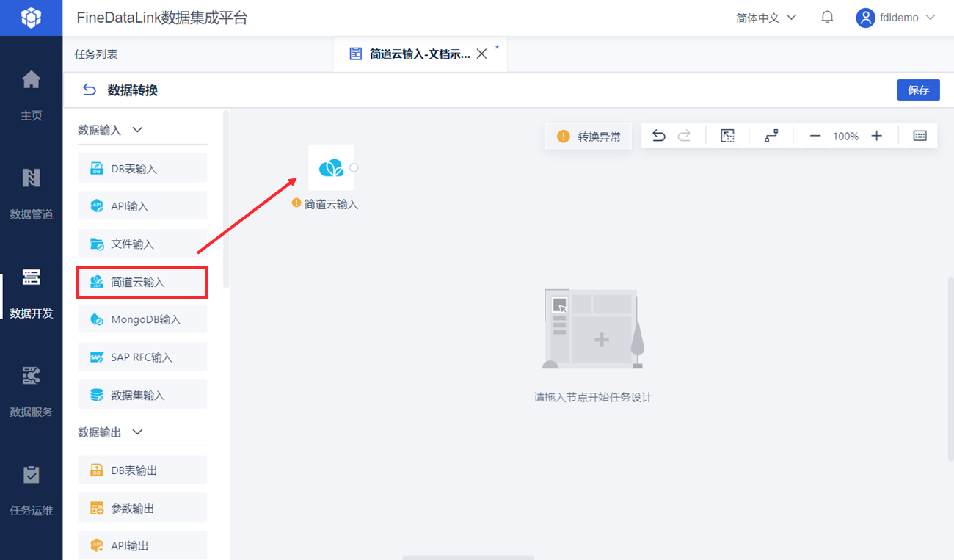954x560 pixels.
Task: Click the 保存 button
Action: pos(918,90)
